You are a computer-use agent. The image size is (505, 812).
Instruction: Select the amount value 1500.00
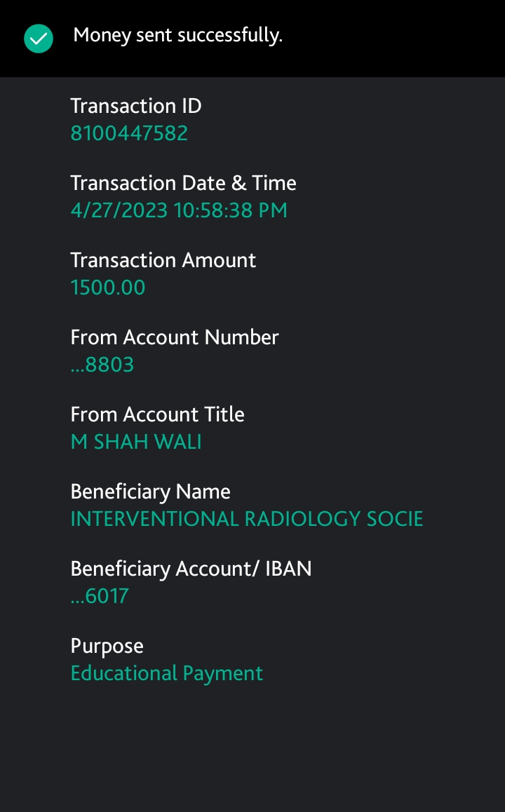tap(108, 287)
